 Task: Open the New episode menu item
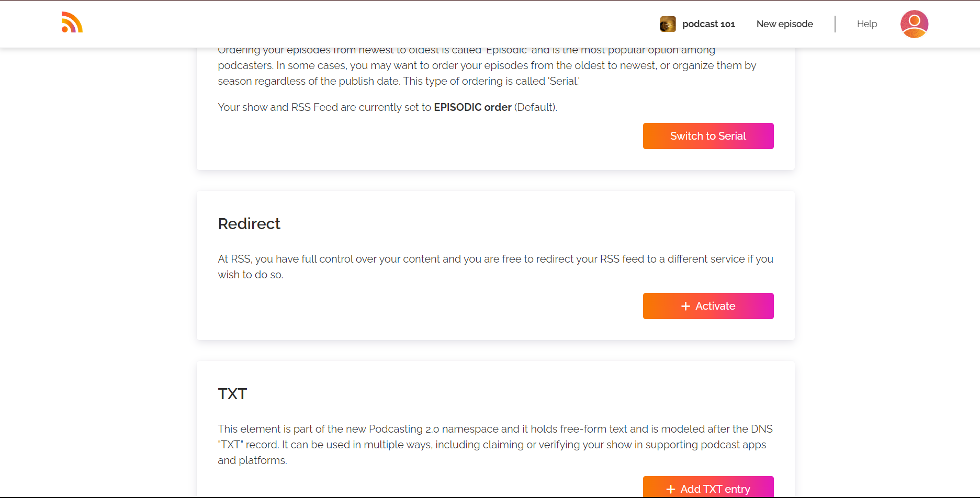click(784, 24)
